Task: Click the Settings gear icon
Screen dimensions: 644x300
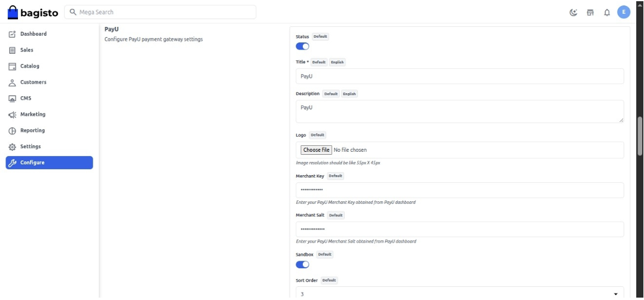Action: (x=13, y=146)
